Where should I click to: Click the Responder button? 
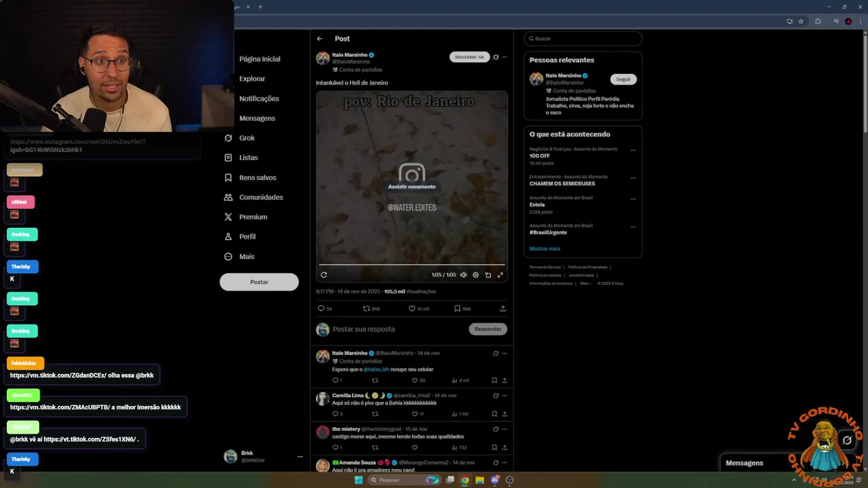(488, 329)
